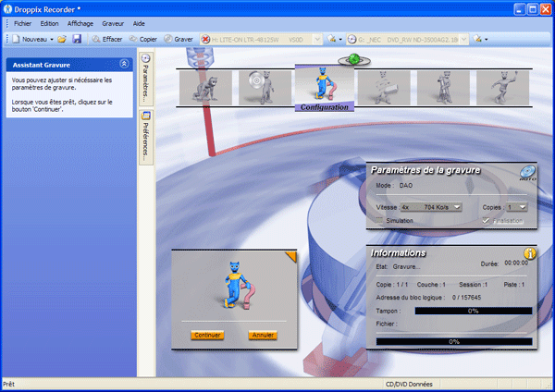Click the Durée 00:00:00 value
The height and width of the screenshot is (392, 555).
point(516,263)
